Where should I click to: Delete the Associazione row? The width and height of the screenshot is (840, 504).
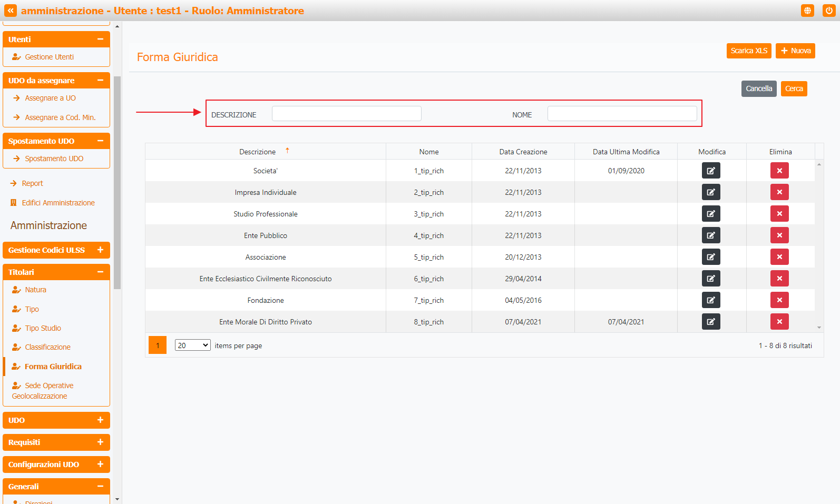click(x=779, y=257)
